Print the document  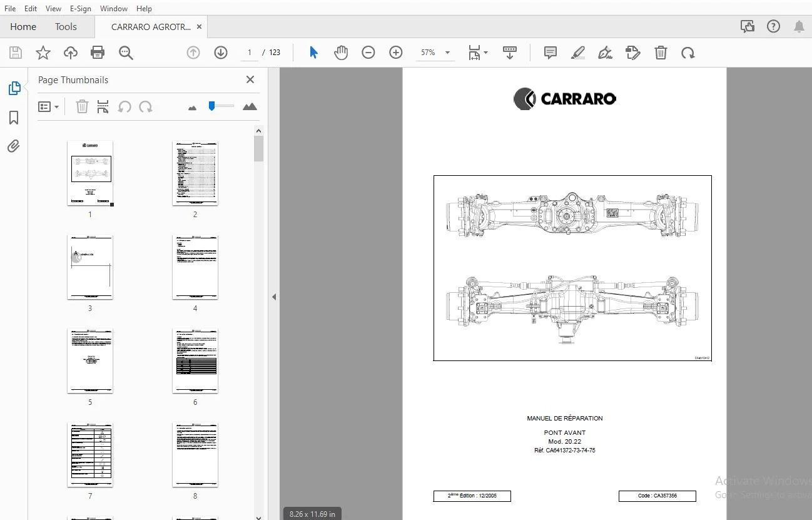(98, 53)
